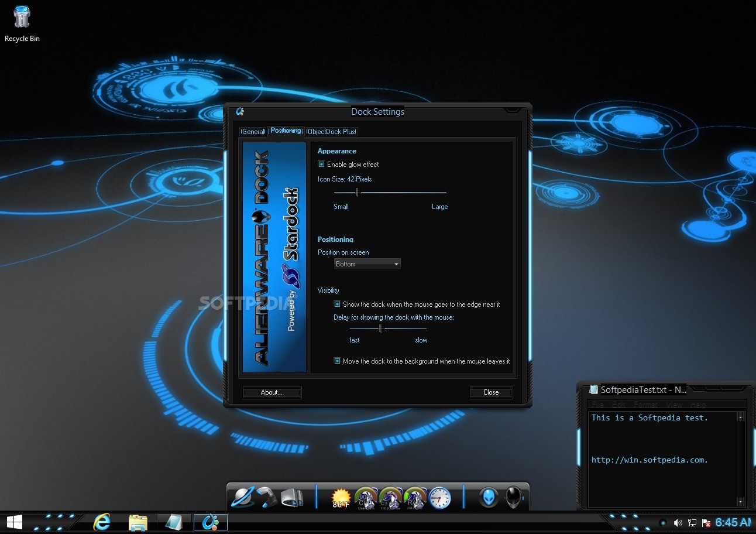Open File Explorer from the taskbar
Screen dimensions: 756x534
138,522
